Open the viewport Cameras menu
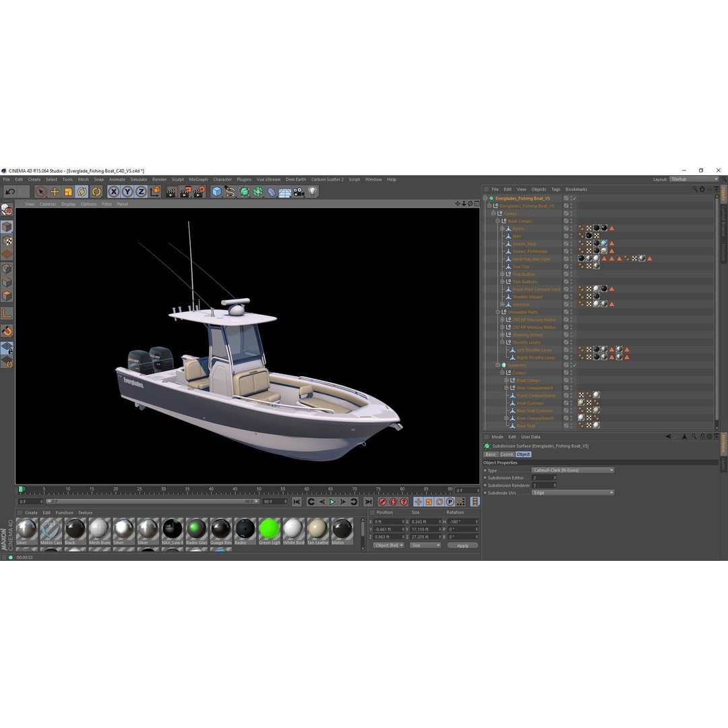This screenshot has width=728, height=728. pyautogui.click(x=48, y=204)
